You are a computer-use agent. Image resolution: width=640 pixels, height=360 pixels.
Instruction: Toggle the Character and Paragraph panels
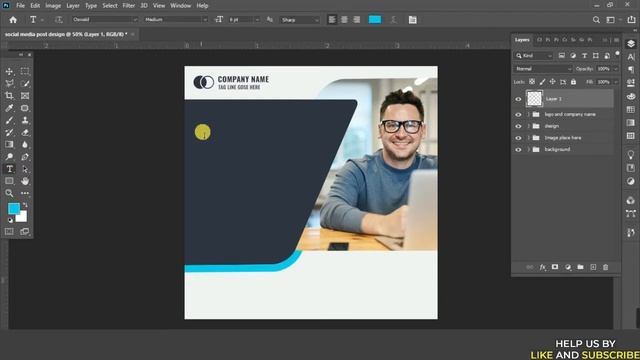coord(413,20)
